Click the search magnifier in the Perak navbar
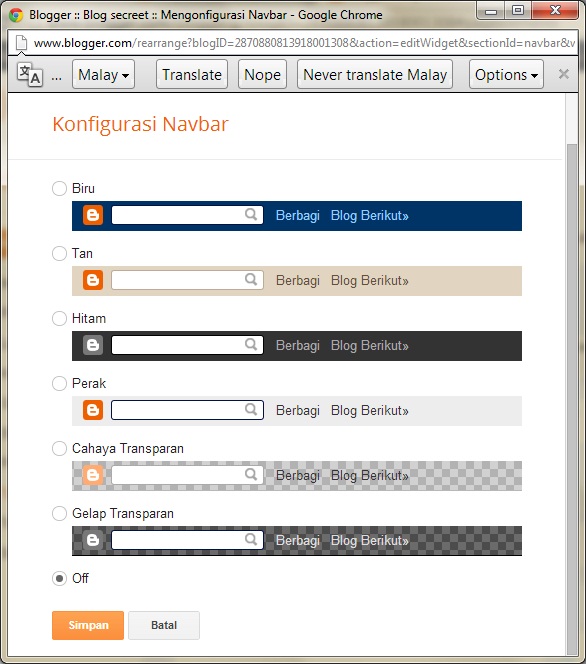This screenshot has height=664, width=586. pos(251,409)
